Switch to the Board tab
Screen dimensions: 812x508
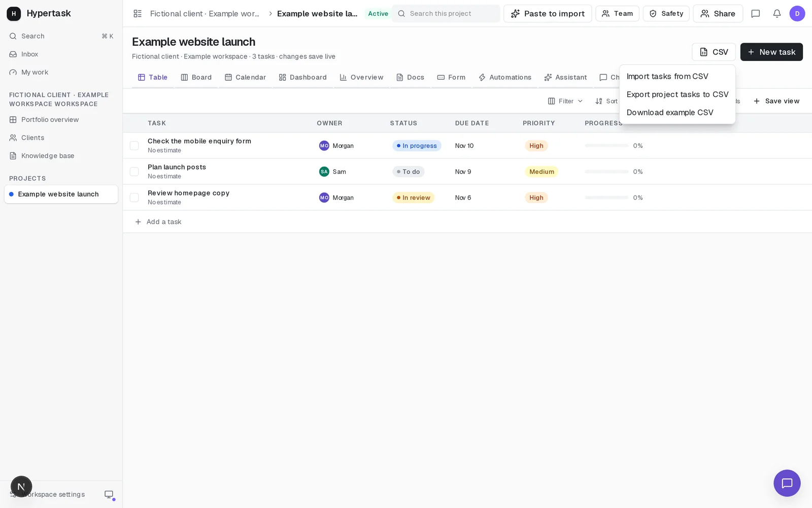196,77
